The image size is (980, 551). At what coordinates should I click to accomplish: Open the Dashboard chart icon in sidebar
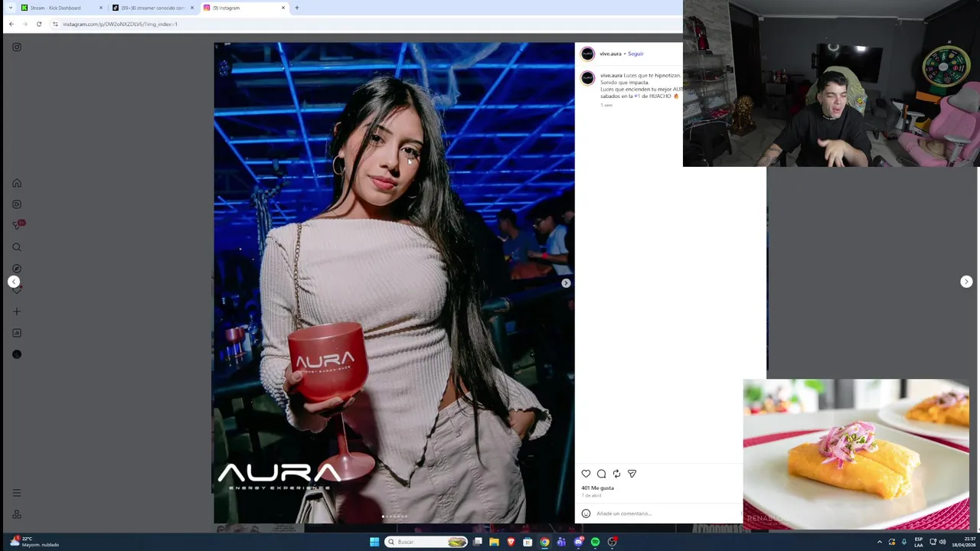(17, 333)
